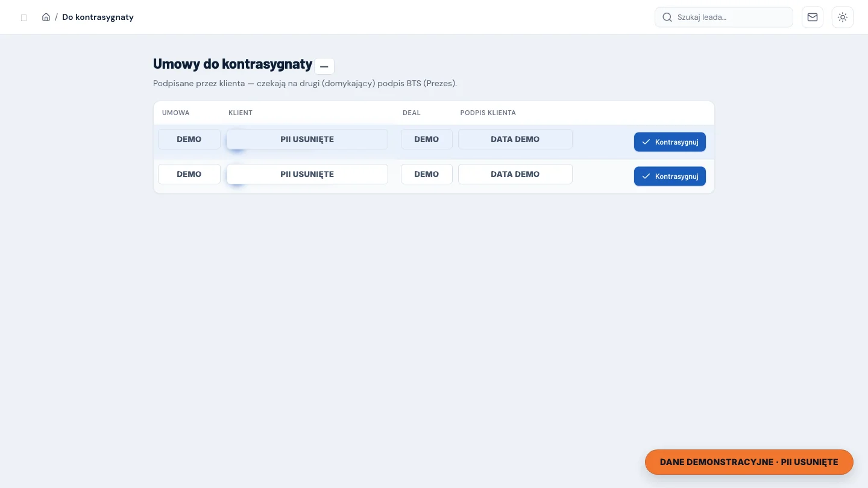The image size is (868, 488).
Task: Click second row DATA DEMO cell
Action: tap(515, 174)
